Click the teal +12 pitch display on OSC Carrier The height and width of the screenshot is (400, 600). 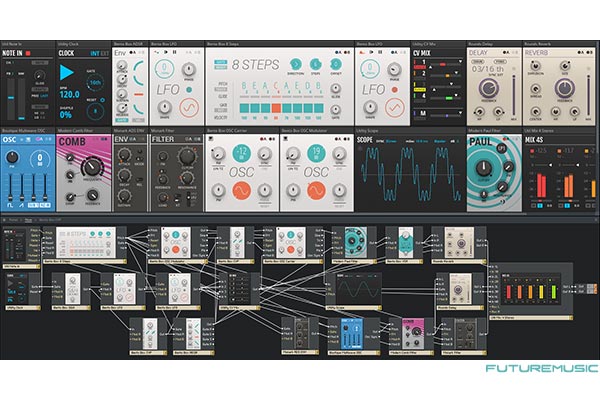click(x=242, y=153)
